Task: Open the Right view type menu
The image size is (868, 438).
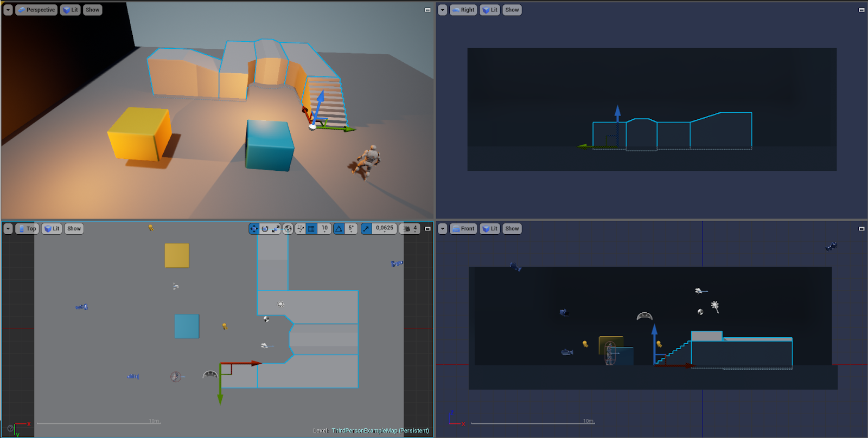Action: (x=463, y=10)
